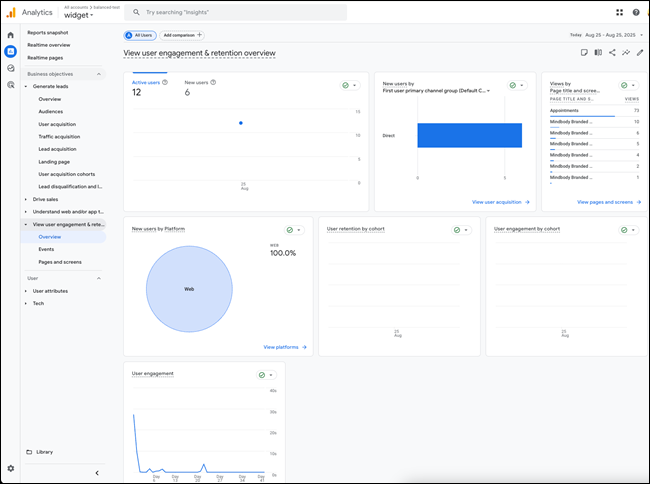Click the customize report pencil icon
Image resolution: width=650 pixels, height=484 pixels.
point(640,53)
